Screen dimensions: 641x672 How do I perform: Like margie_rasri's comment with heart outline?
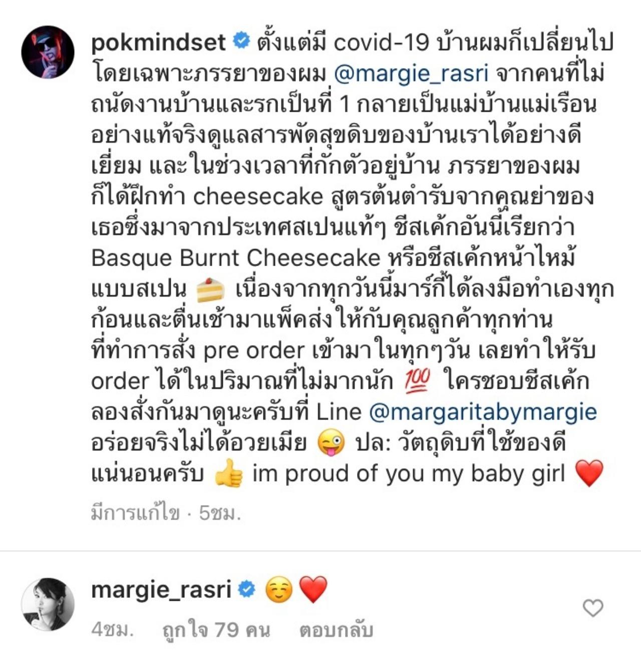[x=593, y=608]
